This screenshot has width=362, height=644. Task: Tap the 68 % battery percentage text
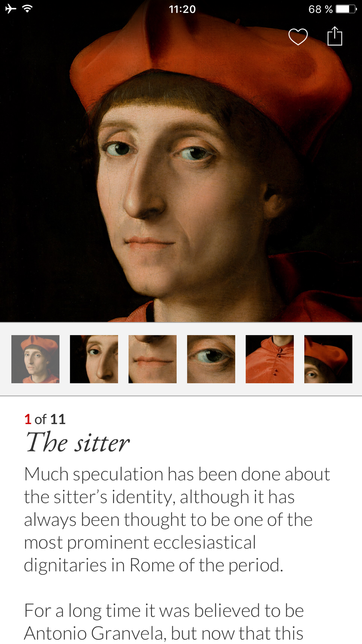click(x=320, y=9)
